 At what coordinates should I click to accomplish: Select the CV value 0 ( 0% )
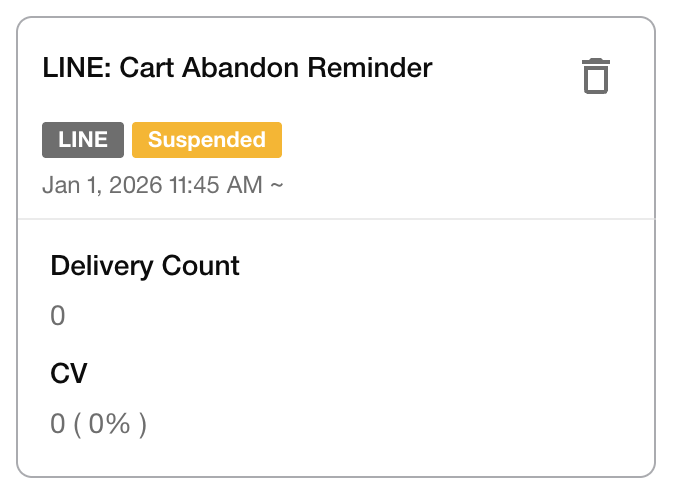[x=99, y=424]
